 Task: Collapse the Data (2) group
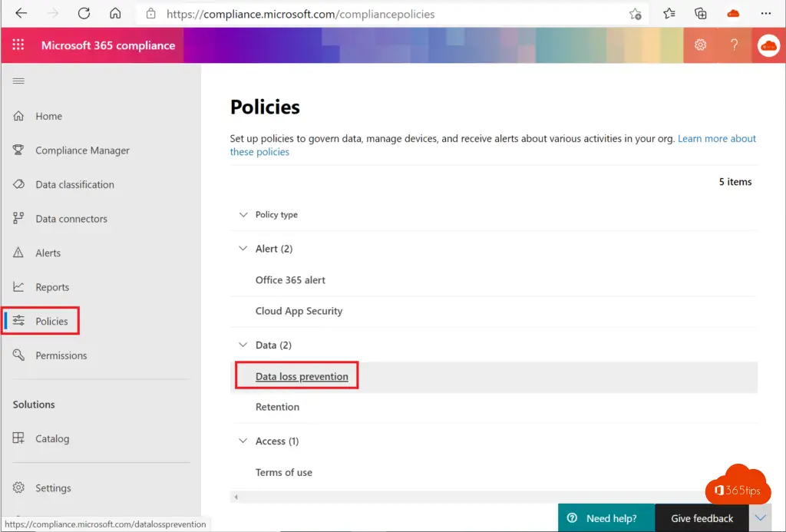point(243,345)
